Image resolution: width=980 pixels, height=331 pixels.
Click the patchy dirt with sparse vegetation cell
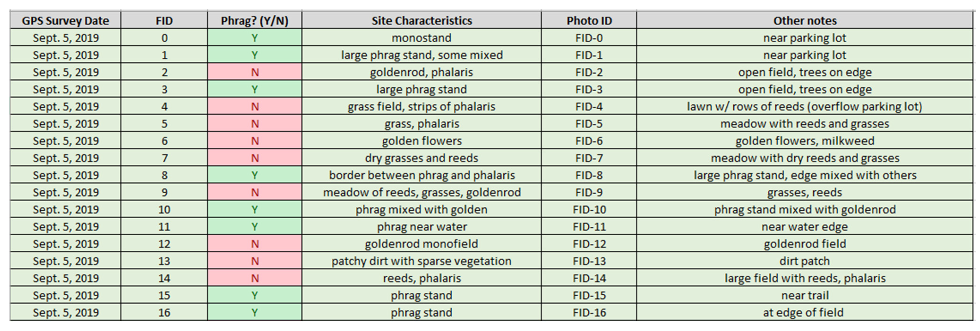[422, 261]
